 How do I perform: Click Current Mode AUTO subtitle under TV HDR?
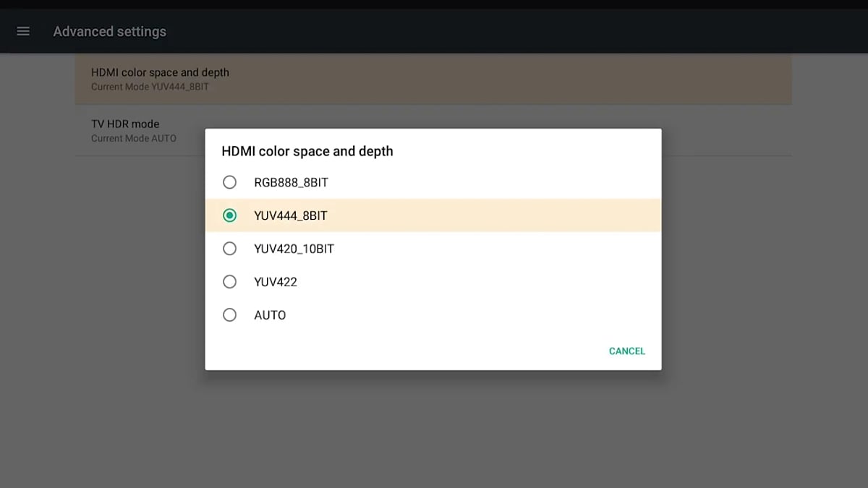click(133, 138)
